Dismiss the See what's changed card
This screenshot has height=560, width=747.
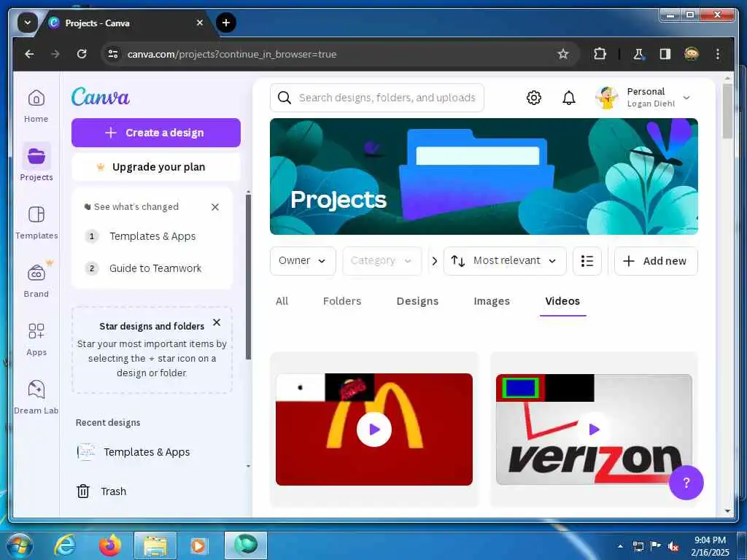pos(215,206)
